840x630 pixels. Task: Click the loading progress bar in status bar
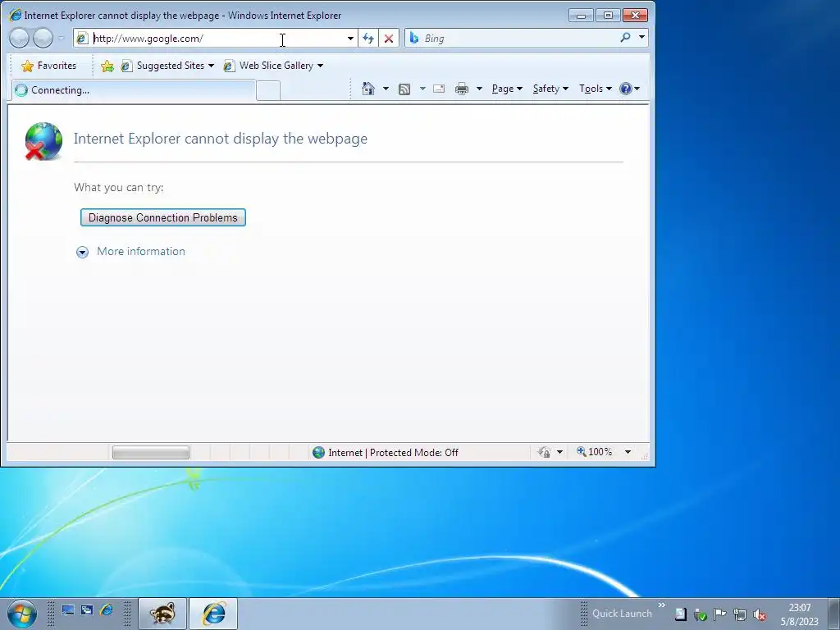coord(151,453)
